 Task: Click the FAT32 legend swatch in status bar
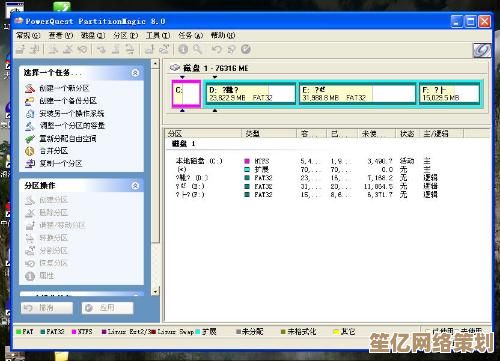pyautogui.click(x=43, y=332)
